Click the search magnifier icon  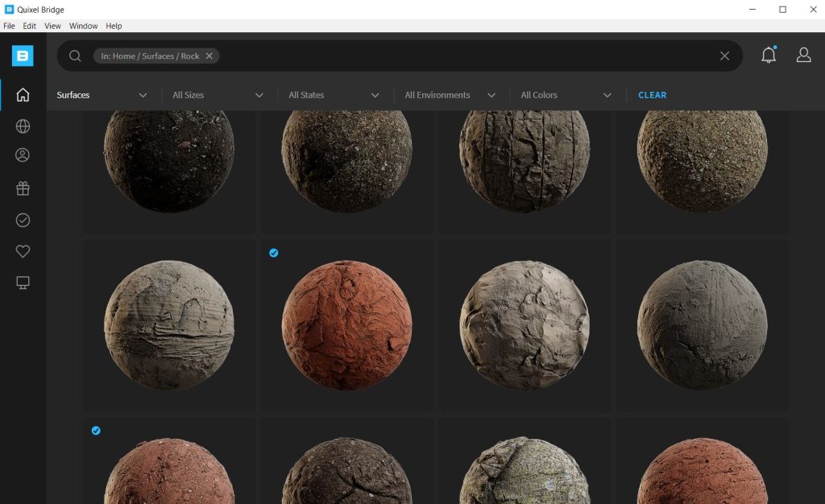click(75, 56)
